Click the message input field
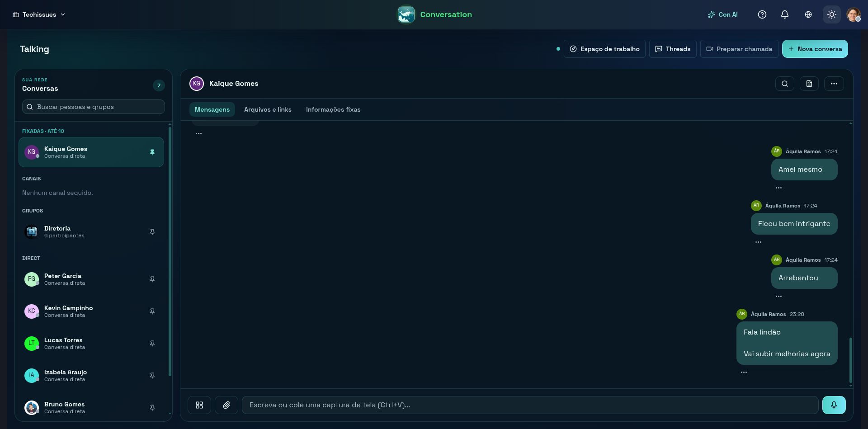Screen dimensions: 868x429 click(x=530, y=405)
